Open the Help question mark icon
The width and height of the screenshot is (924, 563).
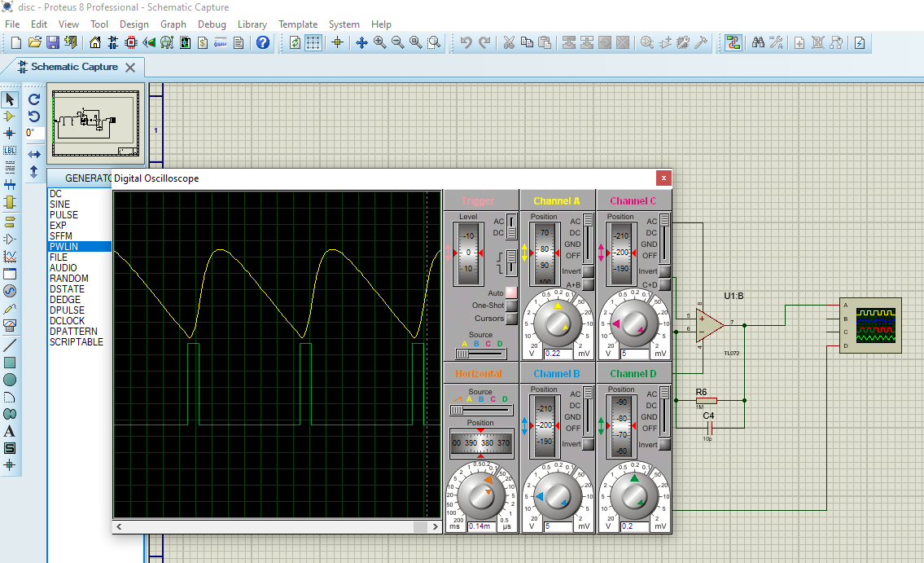click(262, 42)
